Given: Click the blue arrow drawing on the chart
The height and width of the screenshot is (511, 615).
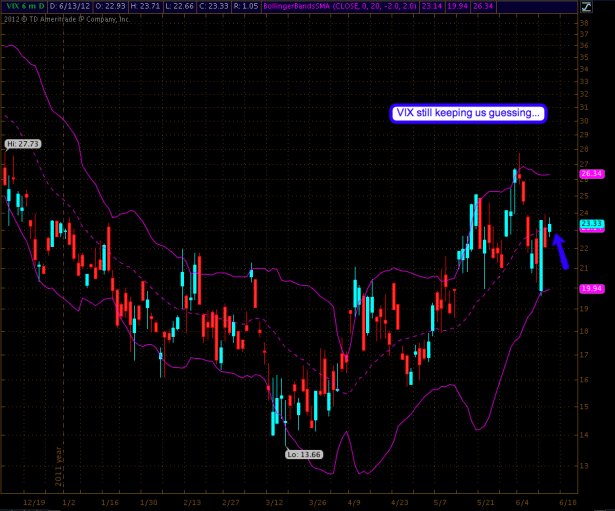Looking at the screenshot, I should [x=562, y=252].
